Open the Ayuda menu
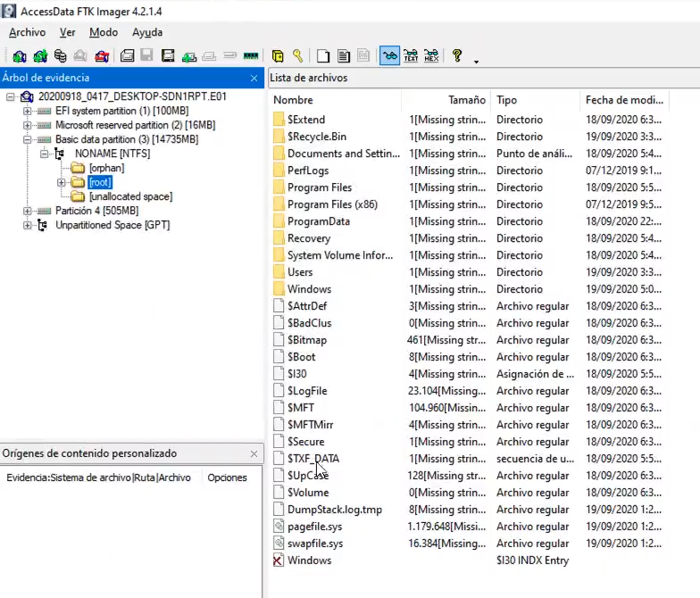The height and width of the screenshot is (598, 700). [x=147, y=32]
